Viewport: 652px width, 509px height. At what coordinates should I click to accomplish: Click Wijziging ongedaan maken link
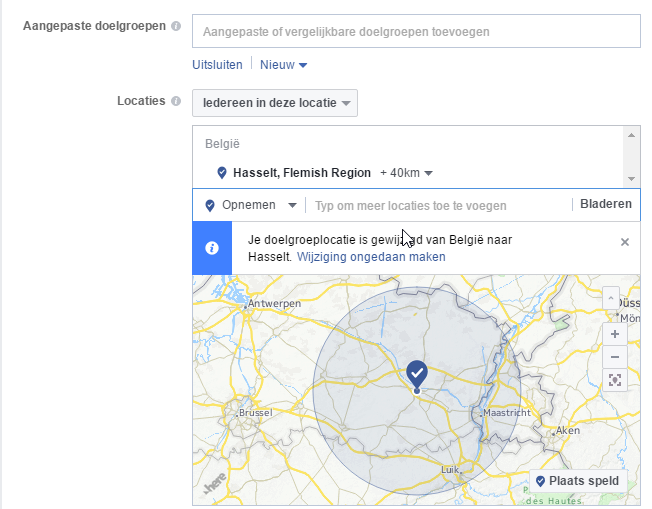(x=371, y=257)
